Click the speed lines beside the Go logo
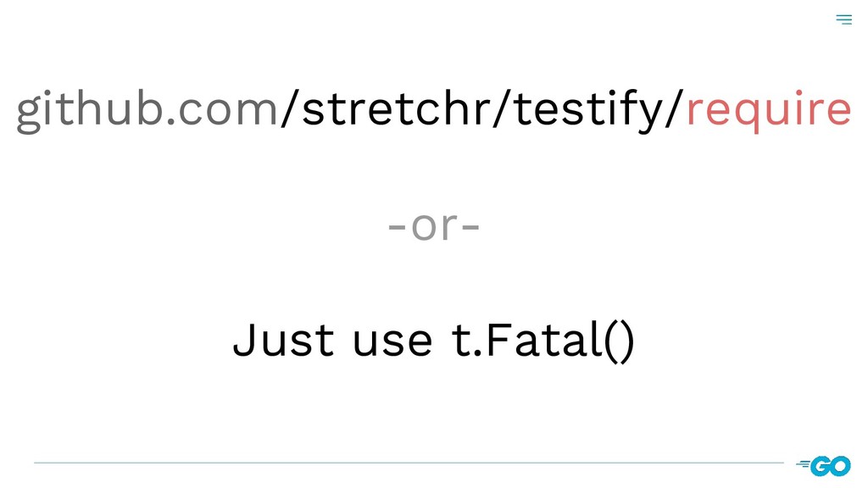Screen dimensions: 868x488 (x=804, y=463)
